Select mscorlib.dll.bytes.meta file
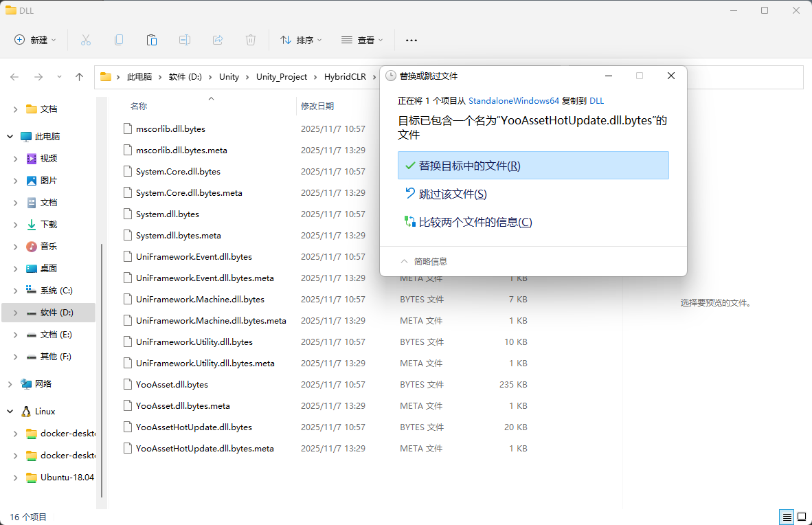The image size is (812, 525). click(181, 150)
